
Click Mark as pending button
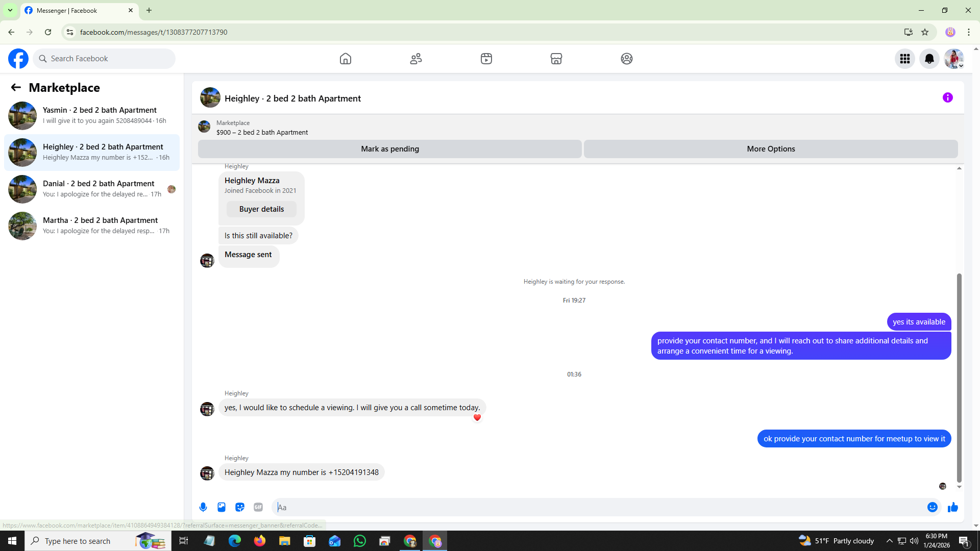pos(389,149)
